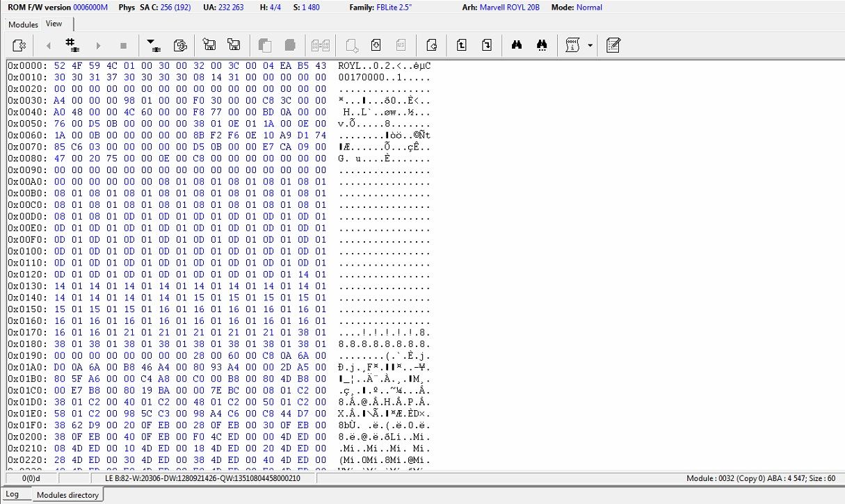Select the View tab

[x=54, y=24]
